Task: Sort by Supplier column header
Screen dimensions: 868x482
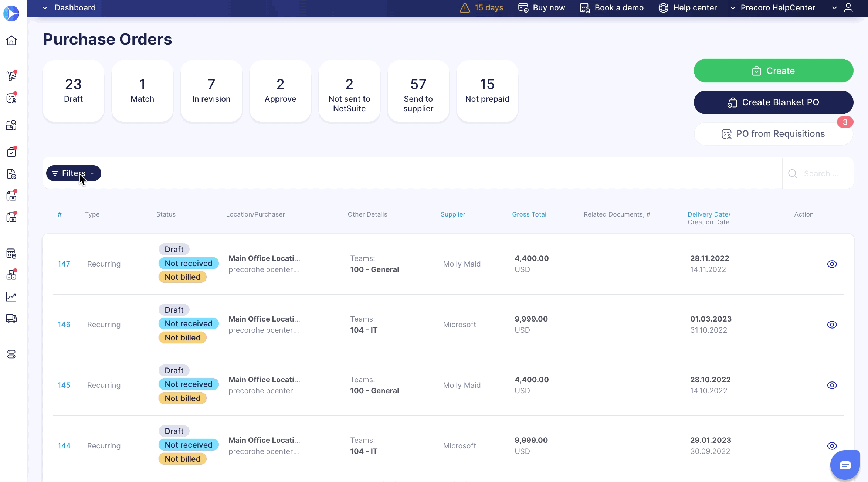Action: coord(453,214)
